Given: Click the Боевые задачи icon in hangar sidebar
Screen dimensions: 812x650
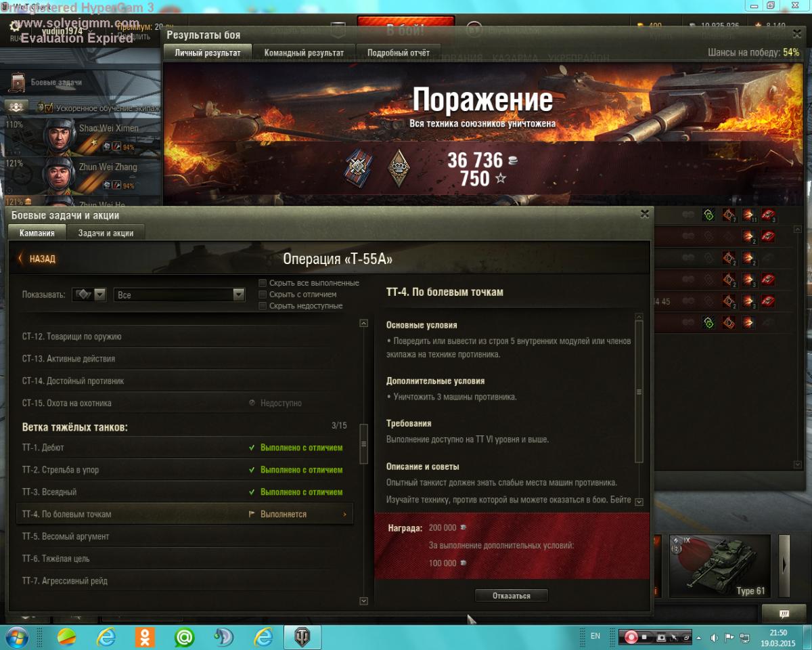Looking at the screenshot, I should (18, 82).
